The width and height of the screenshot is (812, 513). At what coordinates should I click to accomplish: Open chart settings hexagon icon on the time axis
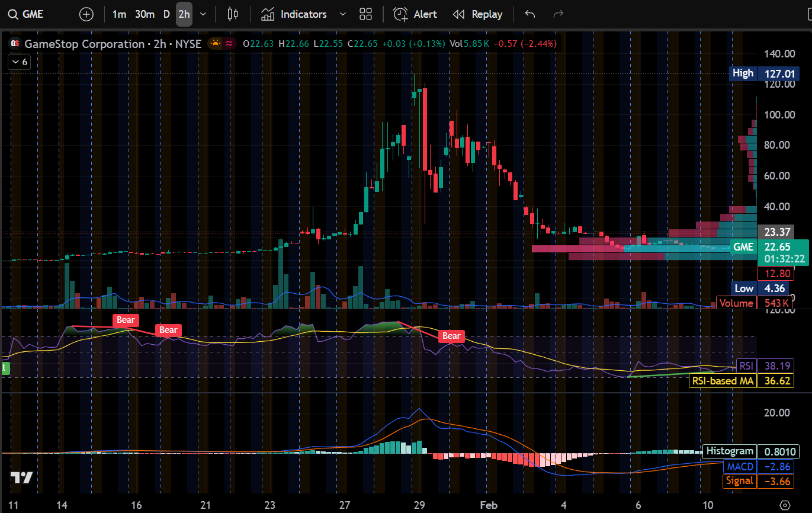[785, 505]
